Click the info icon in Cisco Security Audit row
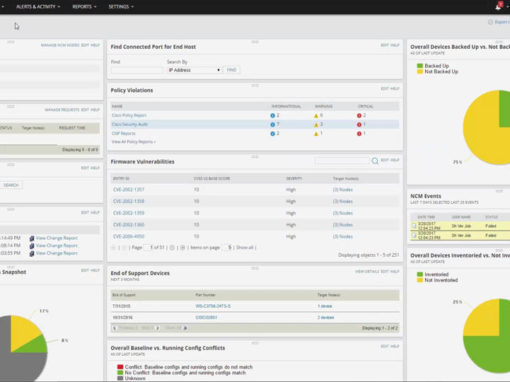Screen dimensions: 510x382 (272, 125)
